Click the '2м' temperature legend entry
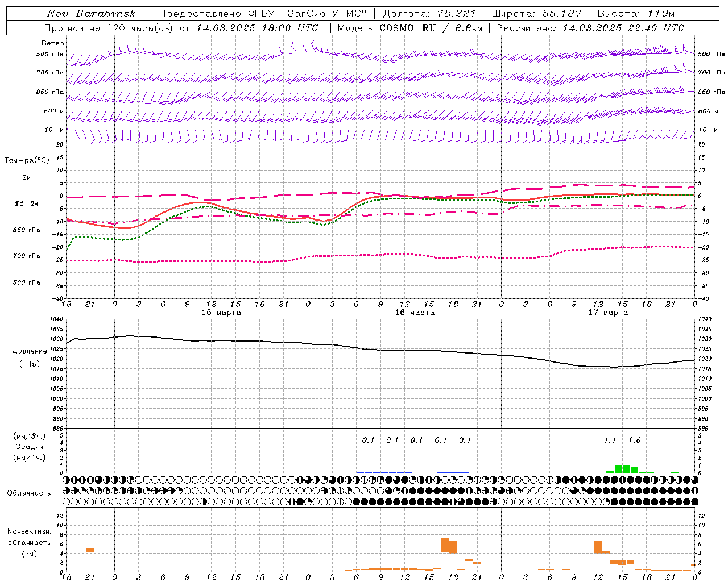This screenshot has height=582, width=728. 27,177
